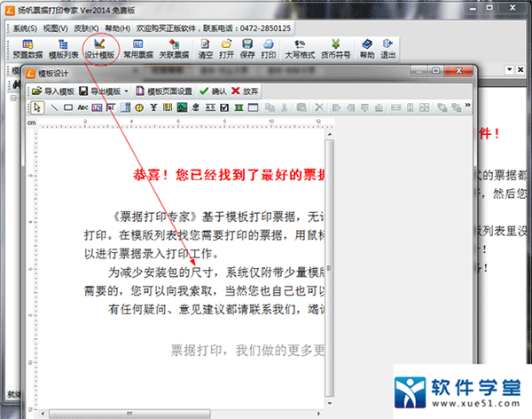The height and width of the screenshot is (419, 532).
Task: Select the 123 number field tool
Action: click(97, 107)
